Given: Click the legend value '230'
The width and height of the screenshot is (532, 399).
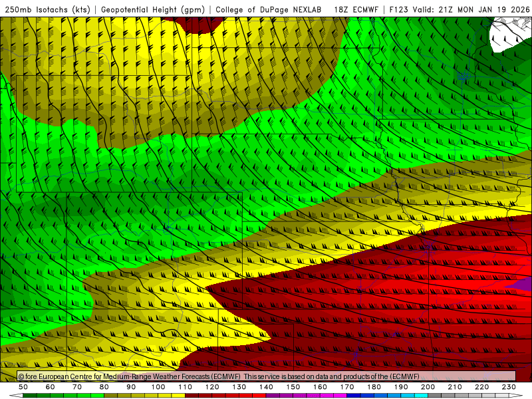Looking at the screenshot, I should pyautogui.click(x=509, y=387).
